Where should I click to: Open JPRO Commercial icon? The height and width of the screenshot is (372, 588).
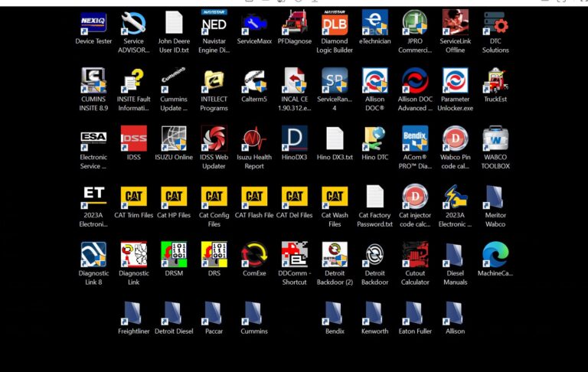tap(415, 23)
